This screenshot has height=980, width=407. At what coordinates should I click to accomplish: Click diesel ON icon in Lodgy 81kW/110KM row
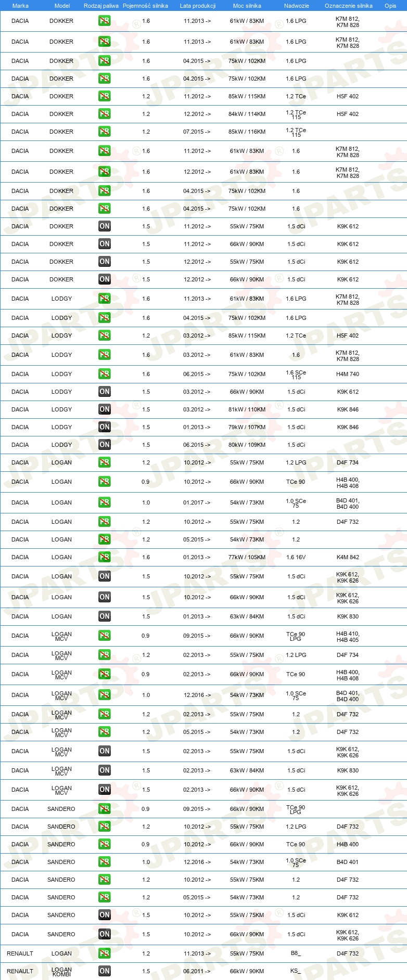tap(105, 409)
